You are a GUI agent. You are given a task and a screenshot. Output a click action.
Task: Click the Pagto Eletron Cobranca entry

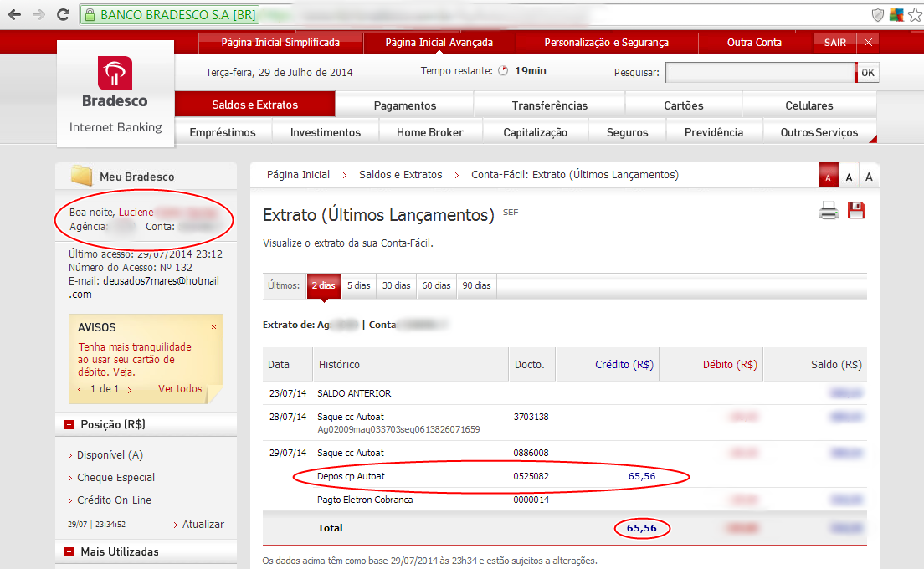coord(365,500)
